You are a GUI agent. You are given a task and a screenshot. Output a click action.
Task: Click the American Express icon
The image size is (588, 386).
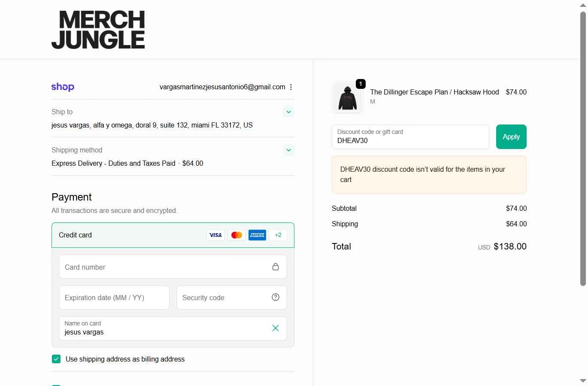(257, 235)
